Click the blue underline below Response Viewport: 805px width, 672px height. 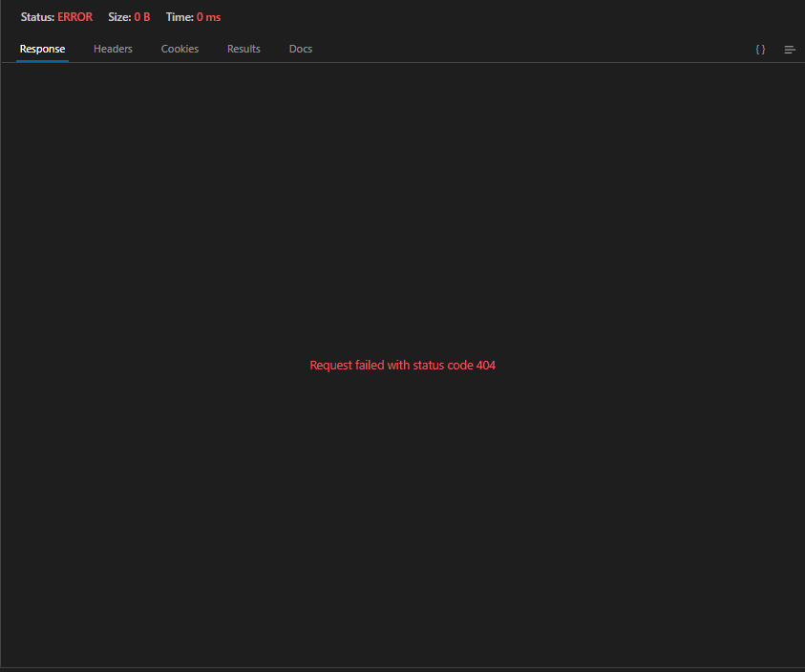click(x=42, y=61)
